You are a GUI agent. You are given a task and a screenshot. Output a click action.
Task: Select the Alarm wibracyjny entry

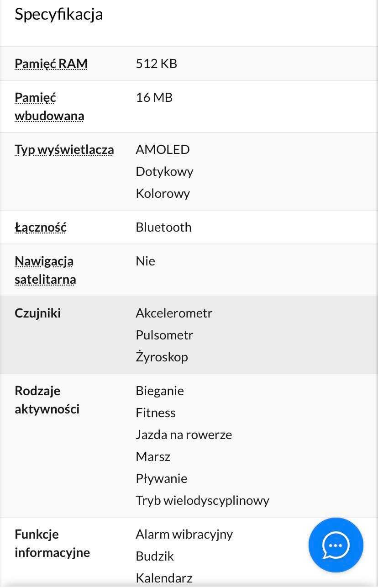coord(184,534)
